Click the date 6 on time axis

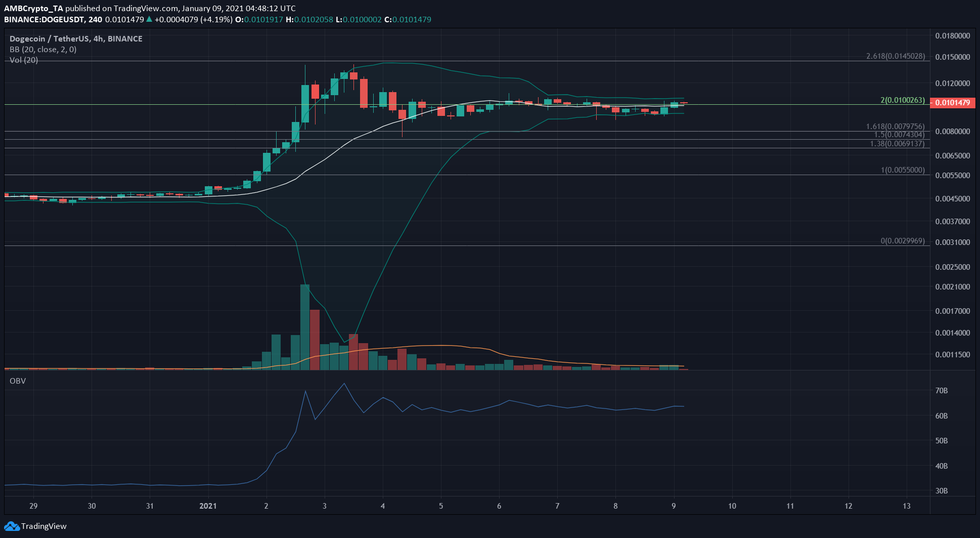(x=499, y=506)
